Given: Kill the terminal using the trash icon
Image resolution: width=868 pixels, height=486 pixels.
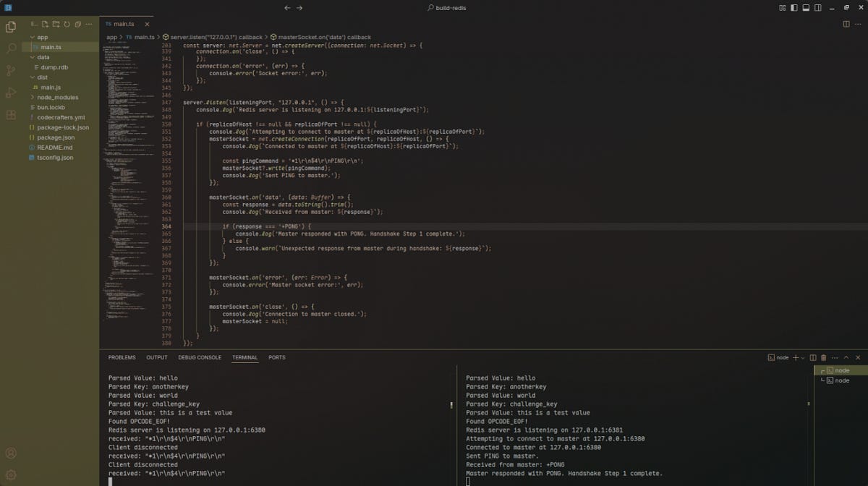Looking at the screenshot, I should coord(824,357).
